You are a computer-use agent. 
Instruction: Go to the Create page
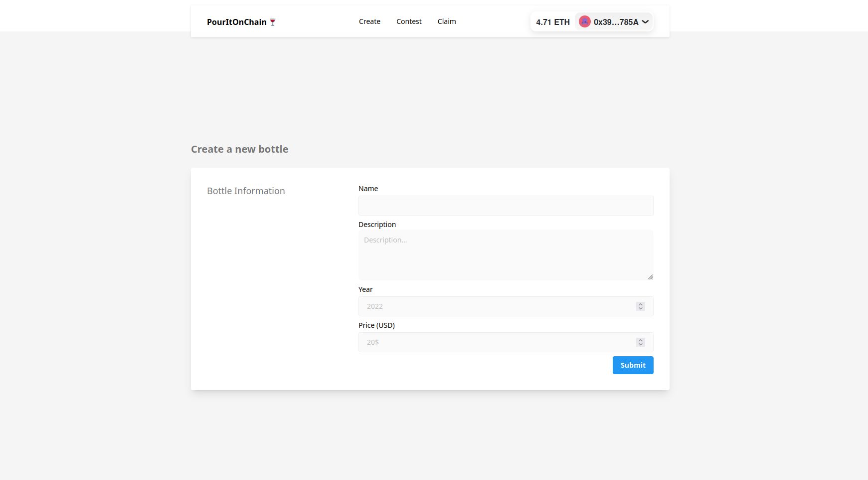pos(369,21)
